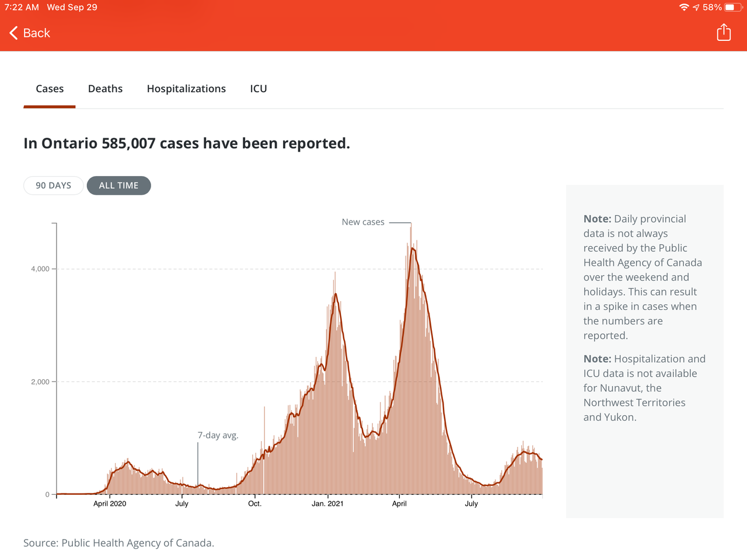Tap the New cases chart label
747x560 pixels.
363,222
